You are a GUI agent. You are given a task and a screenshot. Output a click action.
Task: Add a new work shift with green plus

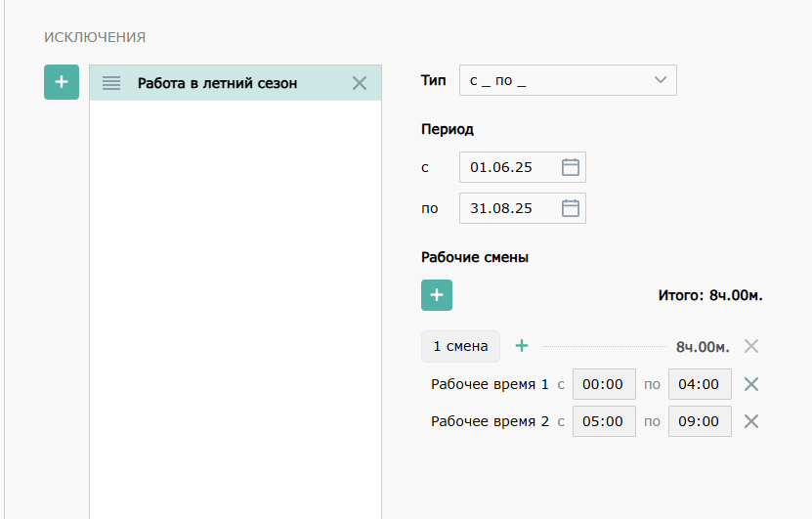(x=437, y=295)
